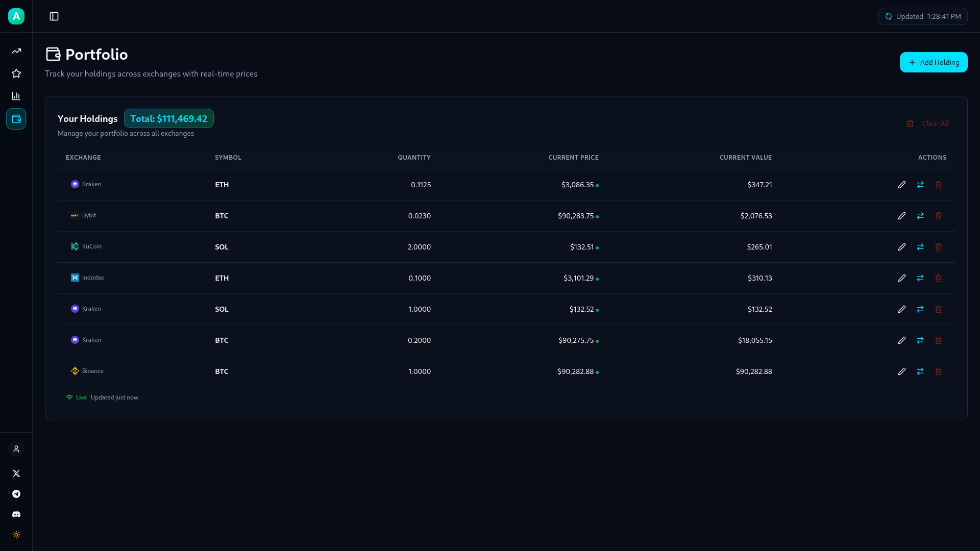Image resolution: width=980 pixels, height=551 pixels.
Task: Open the Telegram icon in the sidebar
Action: pyautogui.click(x=16, y=494)
